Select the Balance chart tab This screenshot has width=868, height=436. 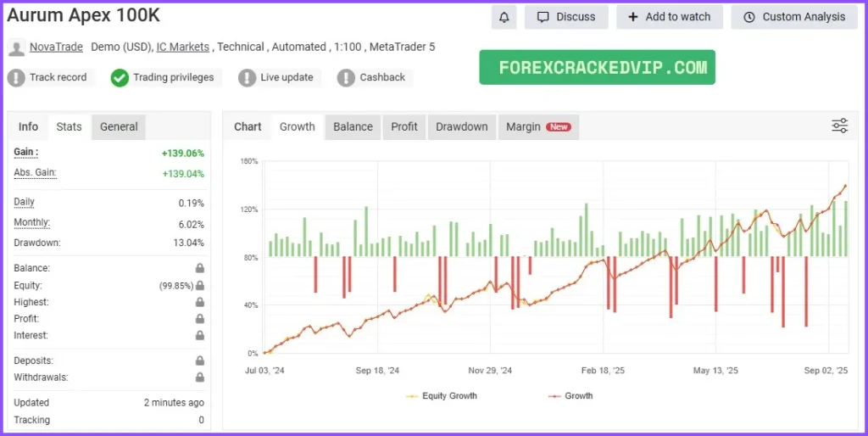(x=353, y=126)
